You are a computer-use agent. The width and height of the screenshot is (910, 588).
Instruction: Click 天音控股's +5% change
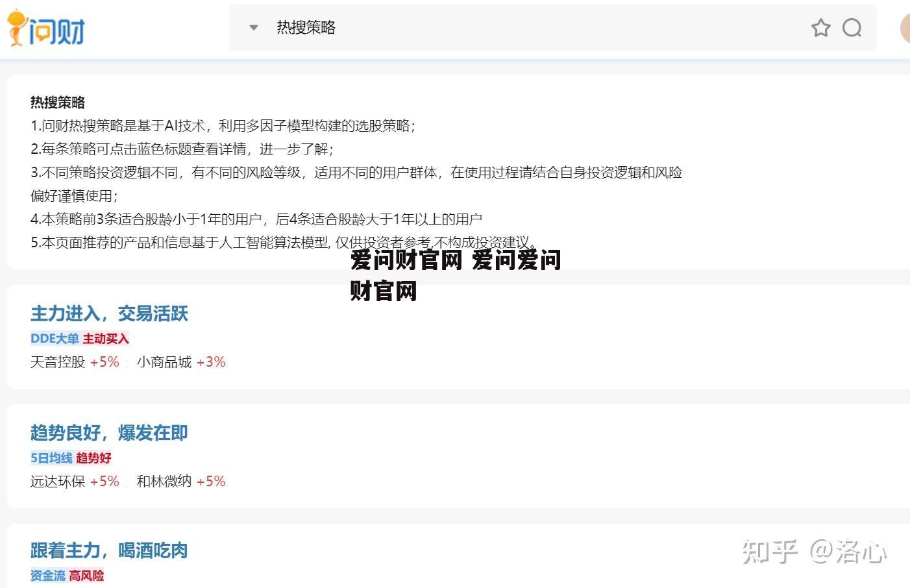(x=105, y=362)
